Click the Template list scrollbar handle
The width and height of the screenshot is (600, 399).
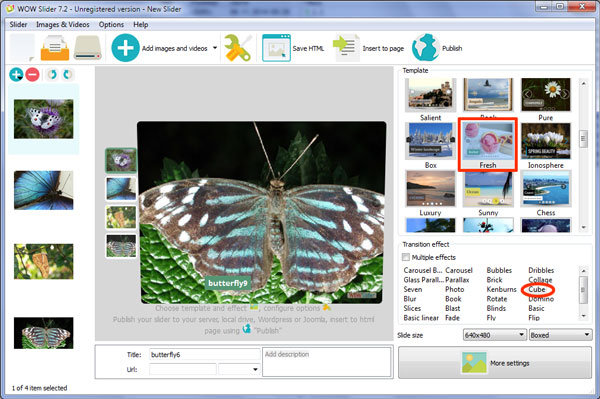(583, 138)
